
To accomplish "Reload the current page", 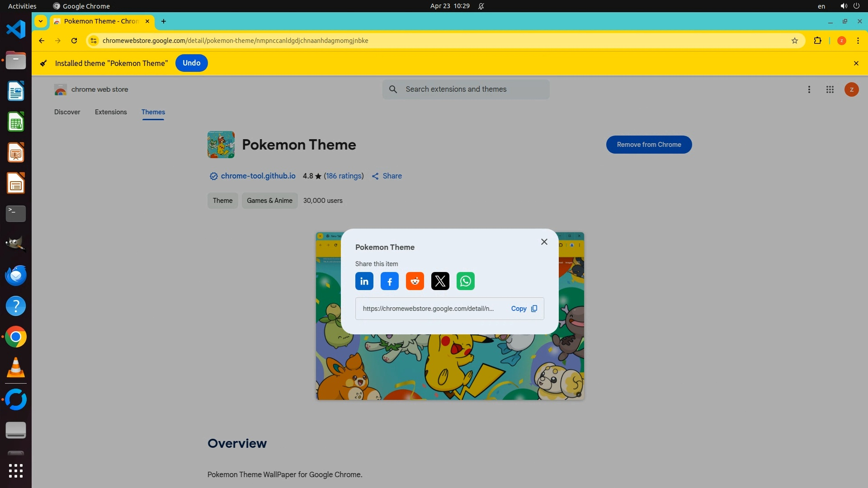I will 74,41.
